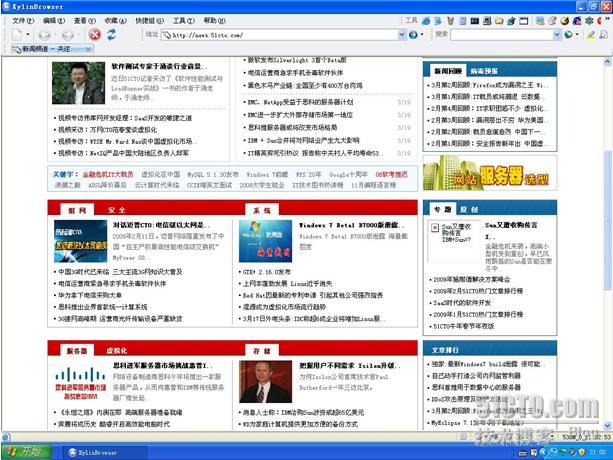Click the Forward navigation arrow icon
Screen dimensions: 613x460
pos(68,35)
